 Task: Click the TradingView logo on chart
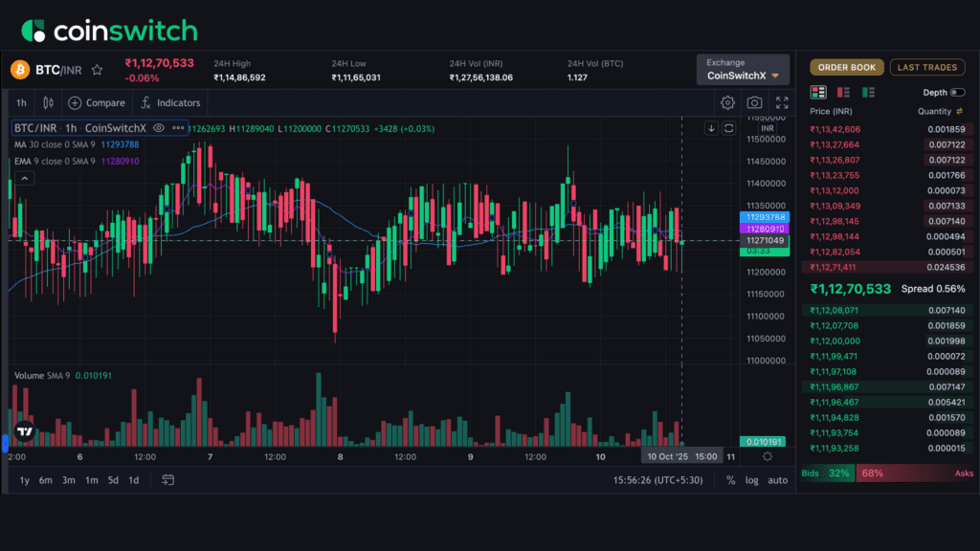point(25,431)
